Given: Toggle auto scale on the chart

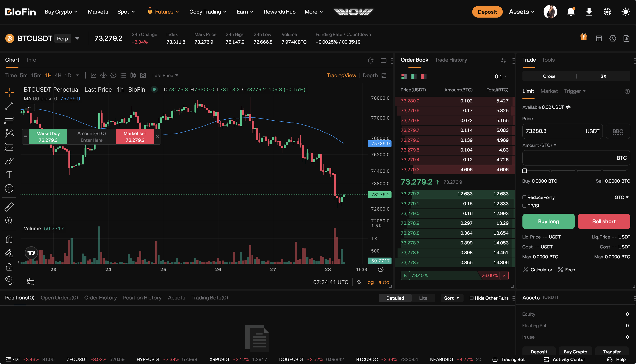Looking at the screenshot, I should click(383, 282).
